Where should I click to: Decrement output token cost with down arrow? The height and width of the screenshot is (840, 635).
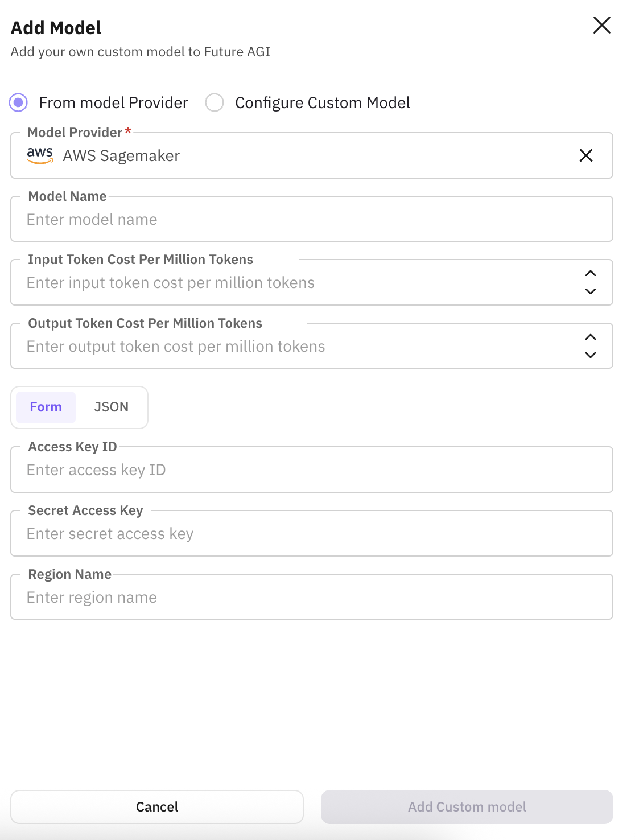[x=591, y=355]
